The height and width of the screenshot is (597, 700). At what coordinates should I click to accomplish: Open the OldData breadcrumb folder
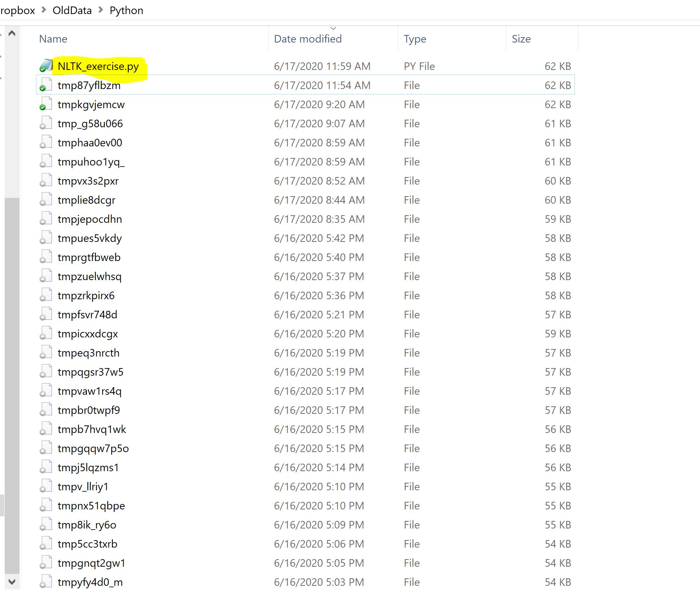(72, 10)
